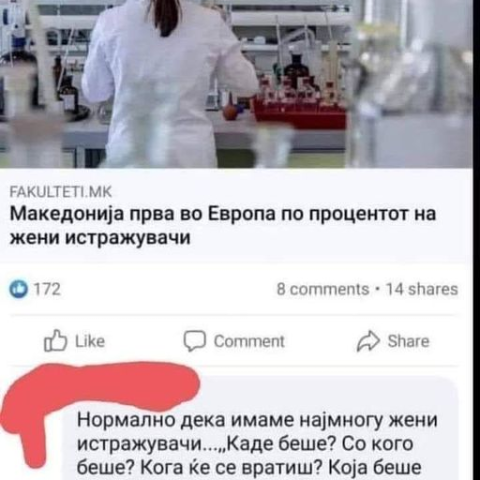Click the Comment speech bubble icon
Screen dimensions: 480x480
[x=194, y=341]
